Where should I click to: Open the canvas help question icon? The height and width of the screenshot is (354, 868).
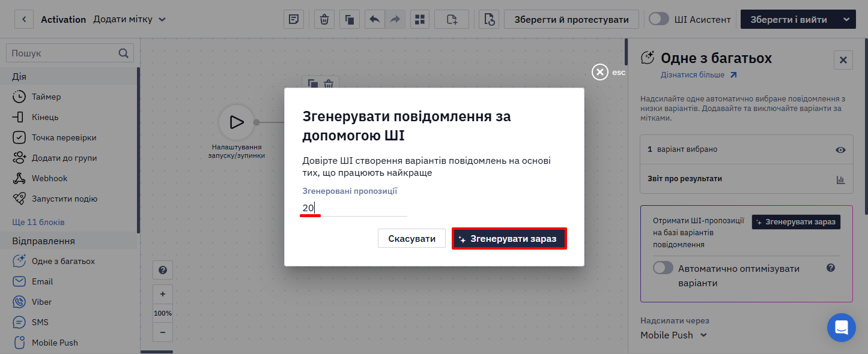click(163, 271)
